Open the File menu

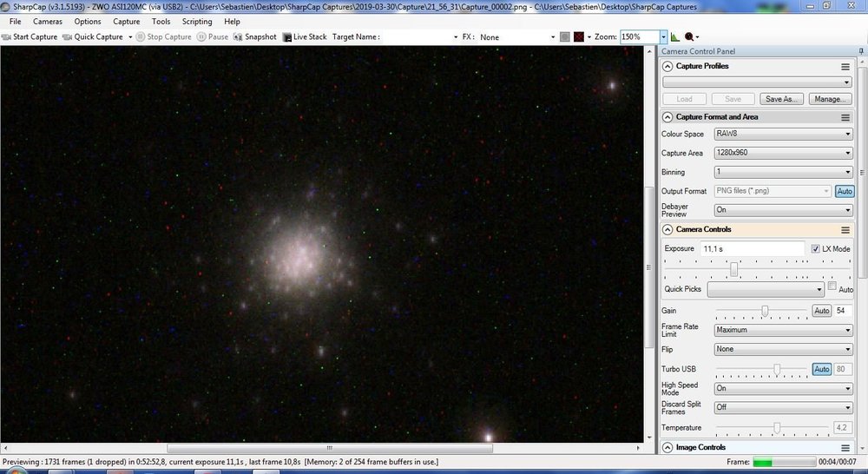16,22
